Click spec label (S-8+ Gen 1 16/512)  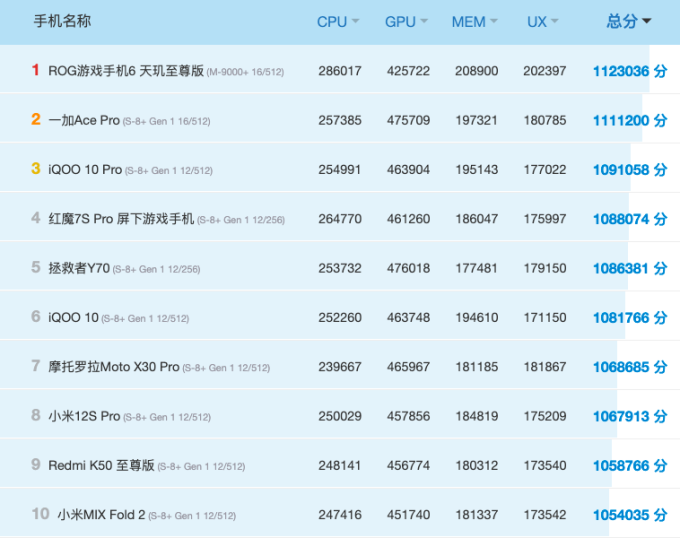(167, 121)
